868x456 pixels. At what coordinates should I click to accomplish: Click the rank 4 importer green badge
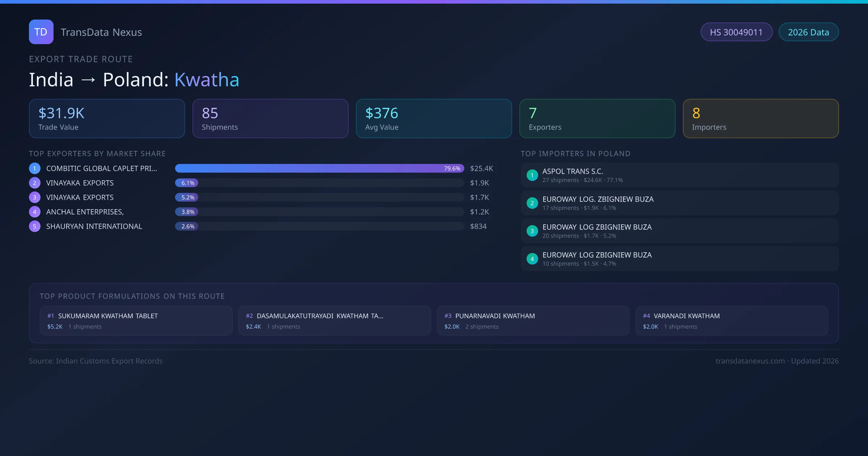pos(532,259)
